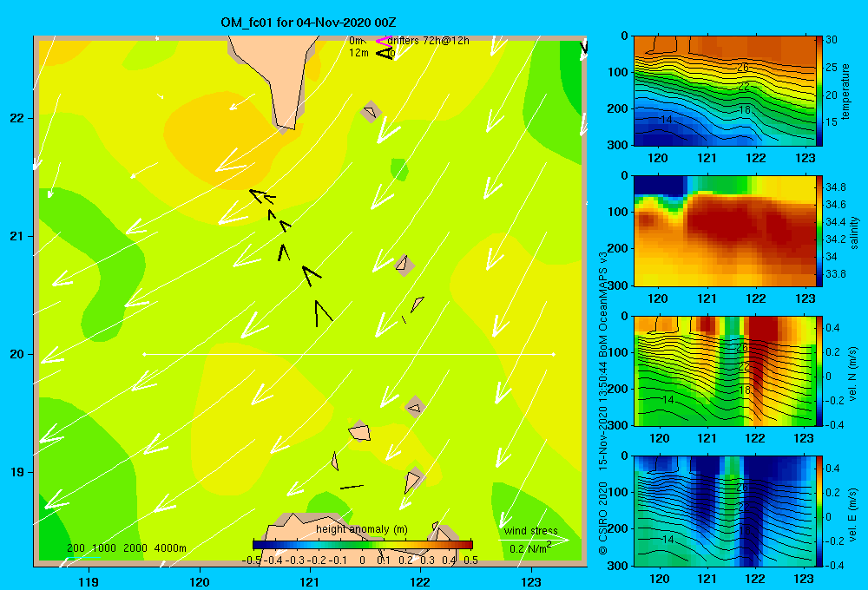
Task: Click longitude label 119 on main map
Action: 89,581
